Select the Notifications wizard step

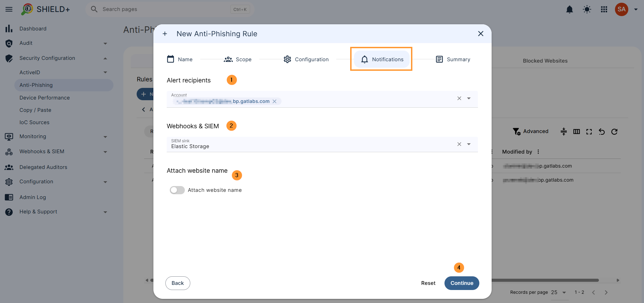click(x=382, y=59)
